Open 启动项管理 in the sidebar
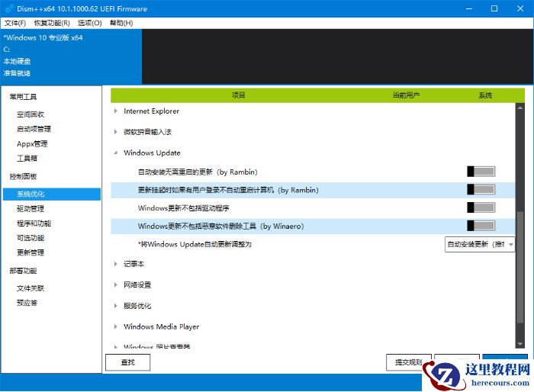 click(x=34, y=129)
